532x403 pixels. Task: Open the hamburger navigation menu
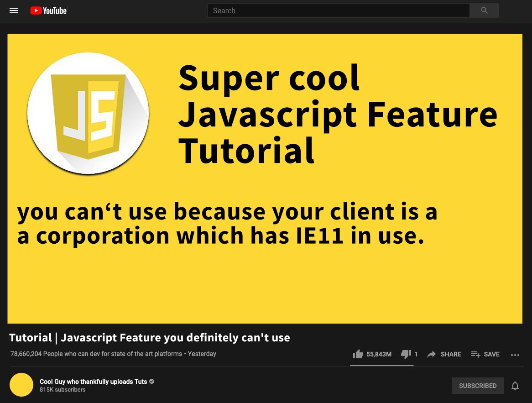click(14, 10)
